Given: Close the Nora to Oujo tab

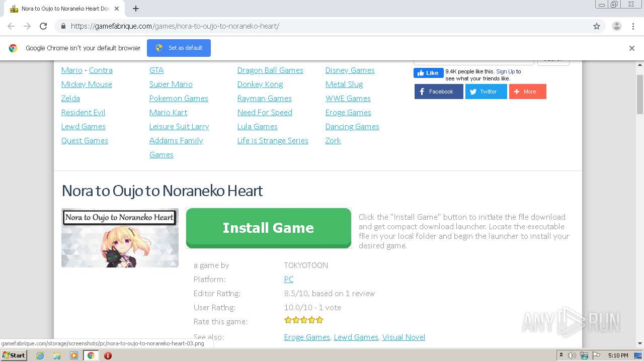Looking at the screenshot, I should tap(117, 9).
